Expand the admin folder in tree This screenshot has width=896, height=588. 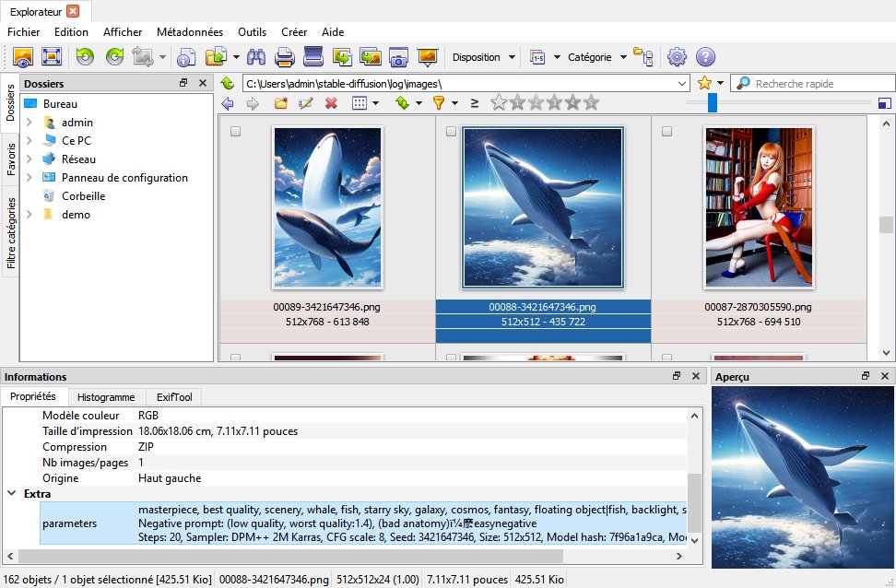point(29,123)
